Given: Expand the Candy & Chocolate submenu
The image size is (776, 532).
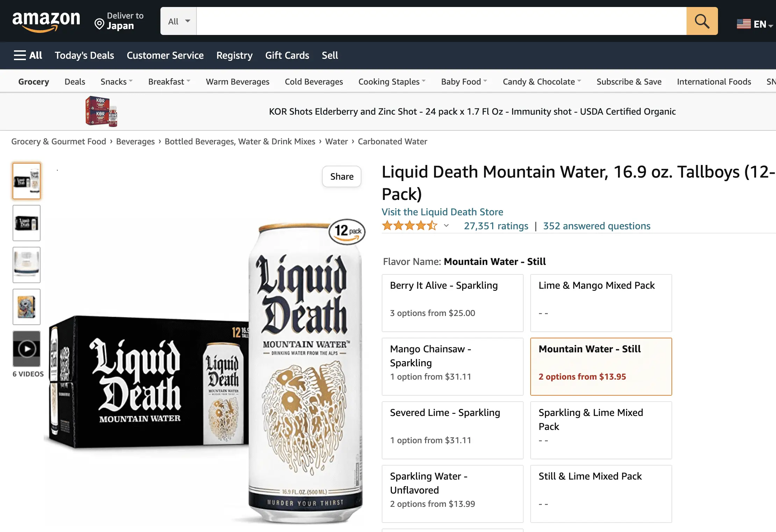Looking at the screenshot, I should 542,81.
